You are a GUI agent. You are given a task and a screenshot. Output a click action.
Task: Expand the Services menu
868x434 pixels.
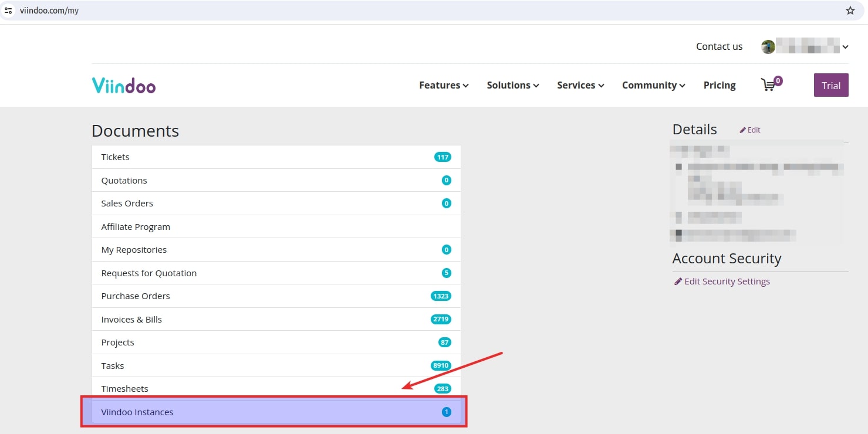point(580,85)
